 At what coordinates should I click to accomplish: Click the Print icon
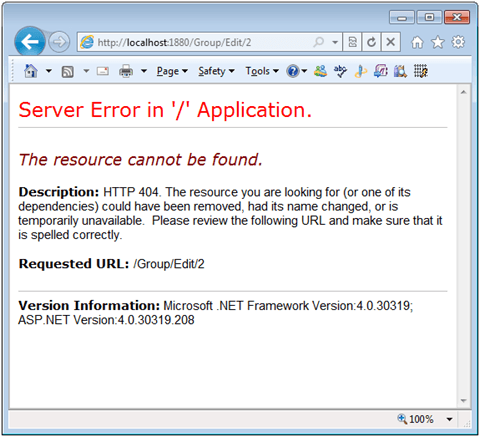(x=126, y=71)
